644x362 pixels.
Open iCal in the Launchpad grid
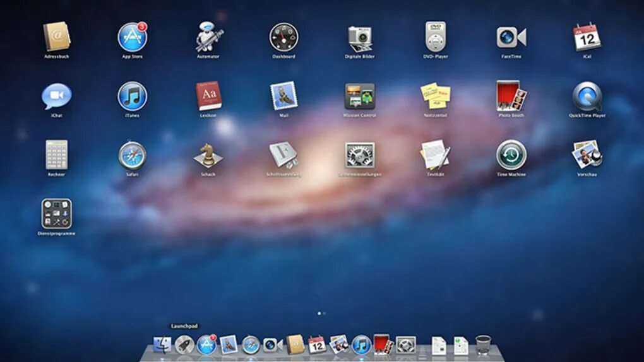(587, 37)
